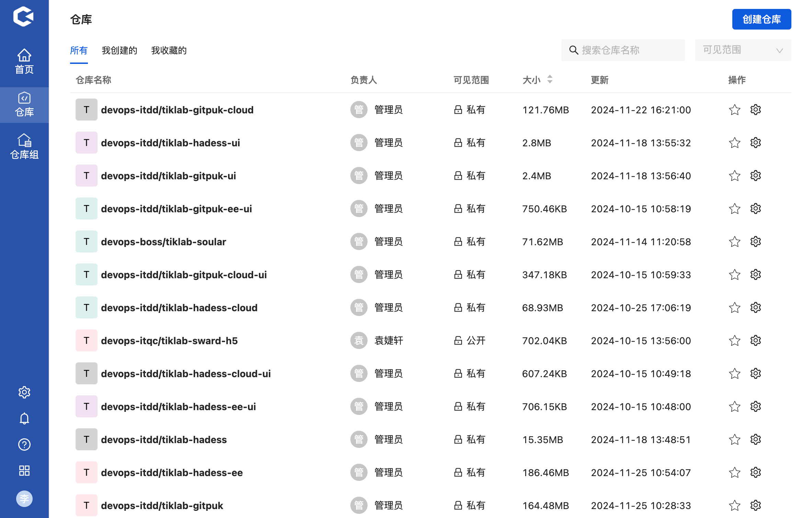Click size value 186.46MB

pyautogui.click(x=545, y=473)
